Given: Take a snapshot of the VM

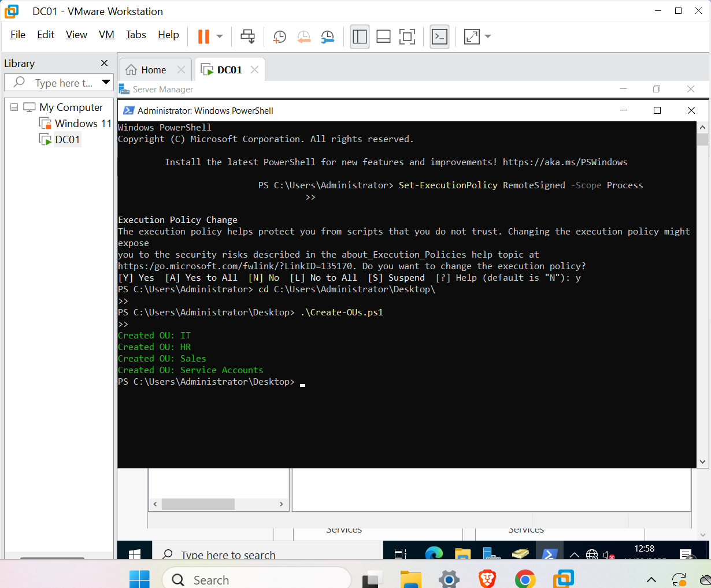Looking at the screenshot, I should 279,37.
